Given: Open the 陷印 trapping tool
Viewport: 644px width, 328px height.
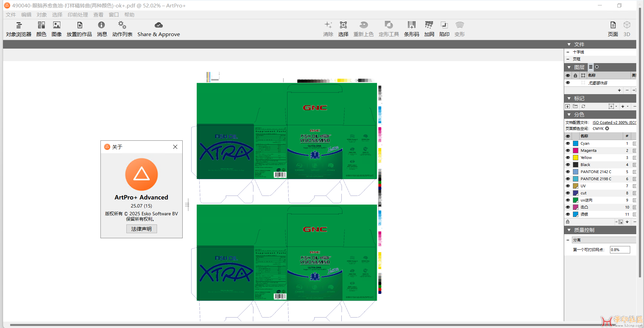Looking at the screenshot, I should tap(444, 29).
